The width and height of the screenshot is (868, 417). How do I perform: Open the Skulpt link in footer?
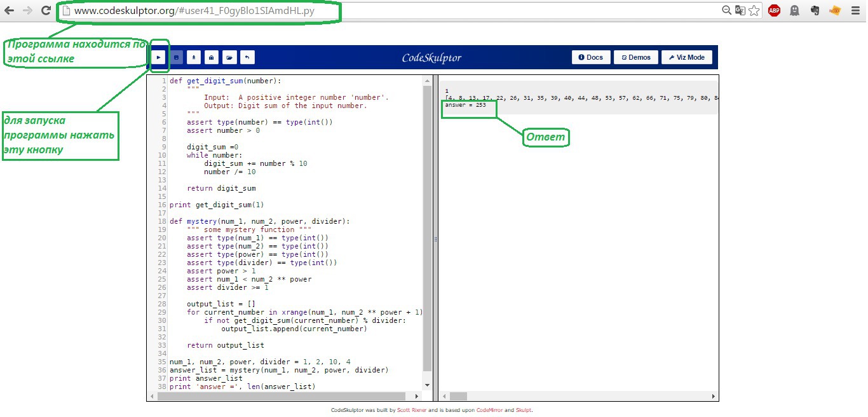point(523,410)
